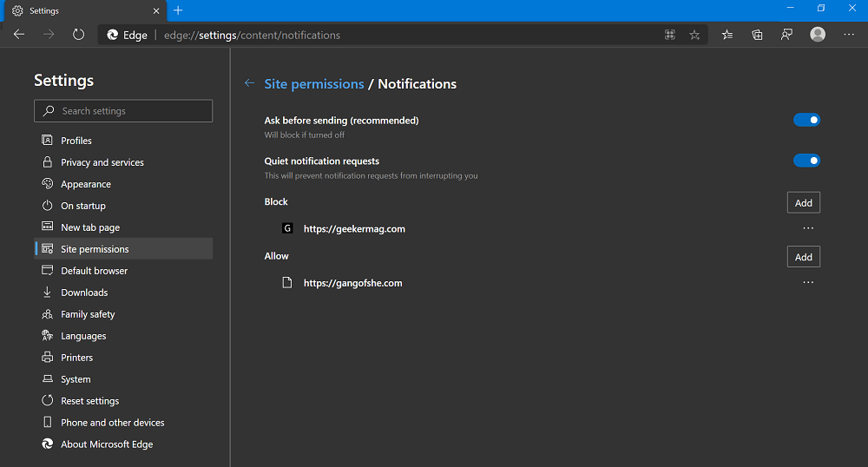Open the profile avatar

[818, 35]
